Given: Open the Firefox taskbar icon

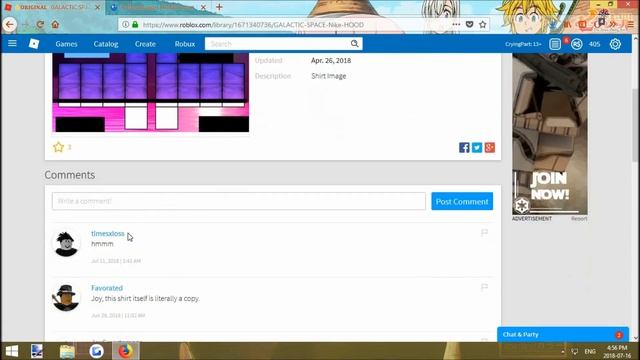Looking at the screenshot, I should click(x=126, y=351).
